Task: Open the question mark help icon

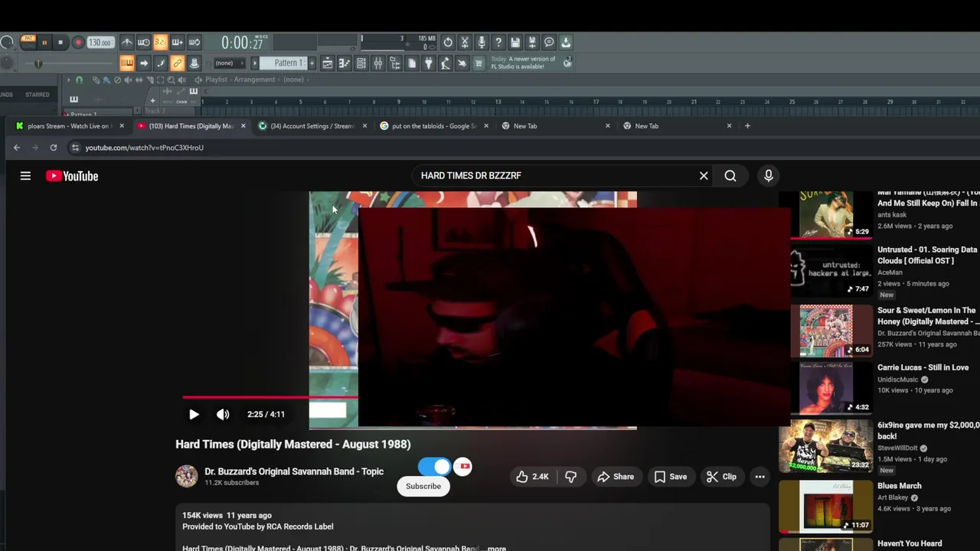Action: [498, 42]
